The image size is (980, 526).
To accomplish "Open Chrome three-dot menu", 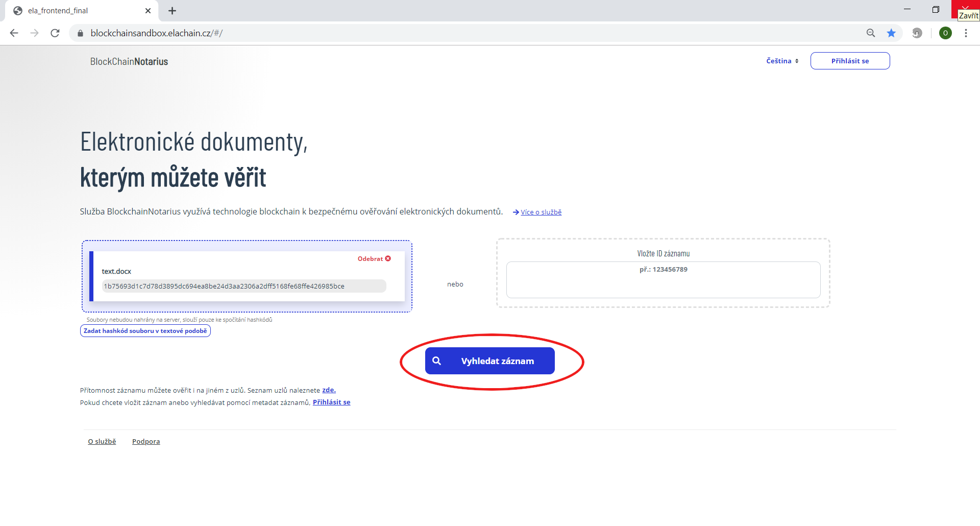I will tap(966, 33).
